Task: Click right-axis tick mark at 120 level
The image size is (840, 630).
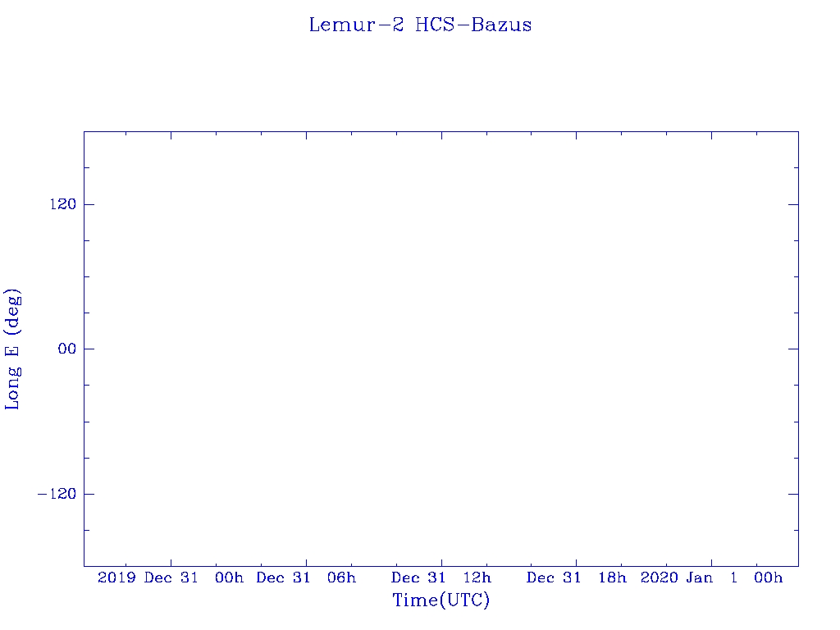Action: point(793,204)
